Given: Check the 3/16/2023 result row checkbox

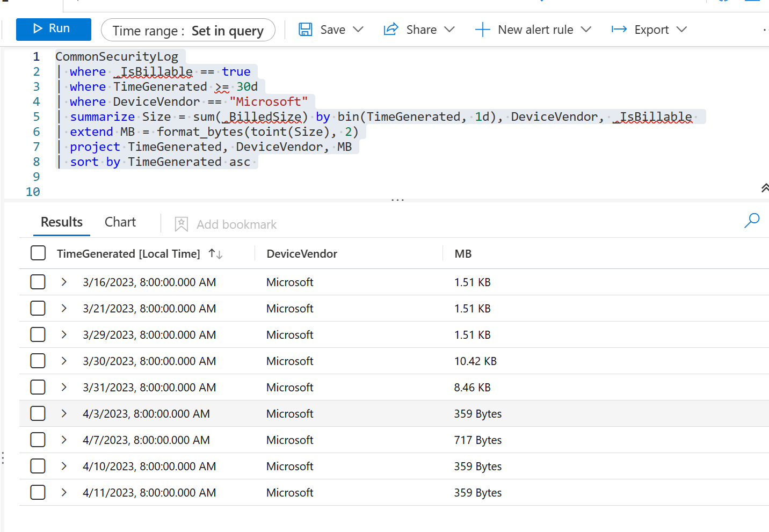Looking at the screenshot, I should click(38, 282).
